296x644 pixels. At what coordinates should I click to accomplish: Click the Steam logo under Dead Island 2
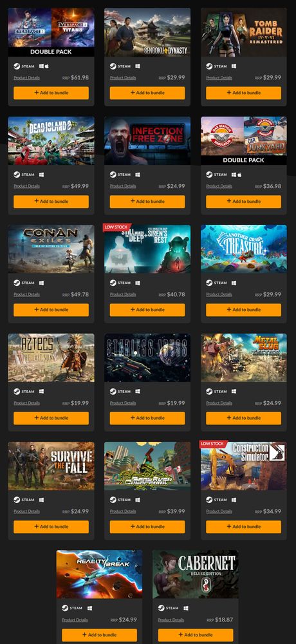click(x=17, y=175)
